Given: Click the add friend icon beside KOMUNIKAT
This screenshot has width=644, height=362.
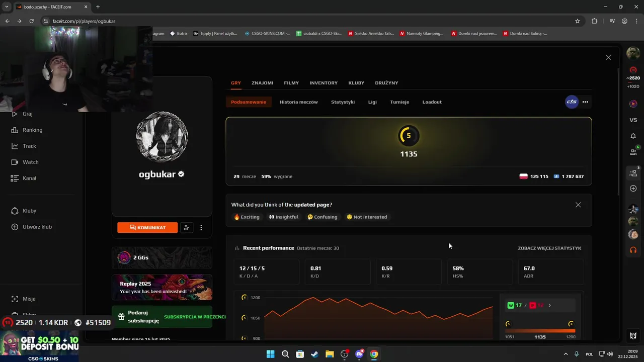Looking at the screenshot, I should 187,228.
